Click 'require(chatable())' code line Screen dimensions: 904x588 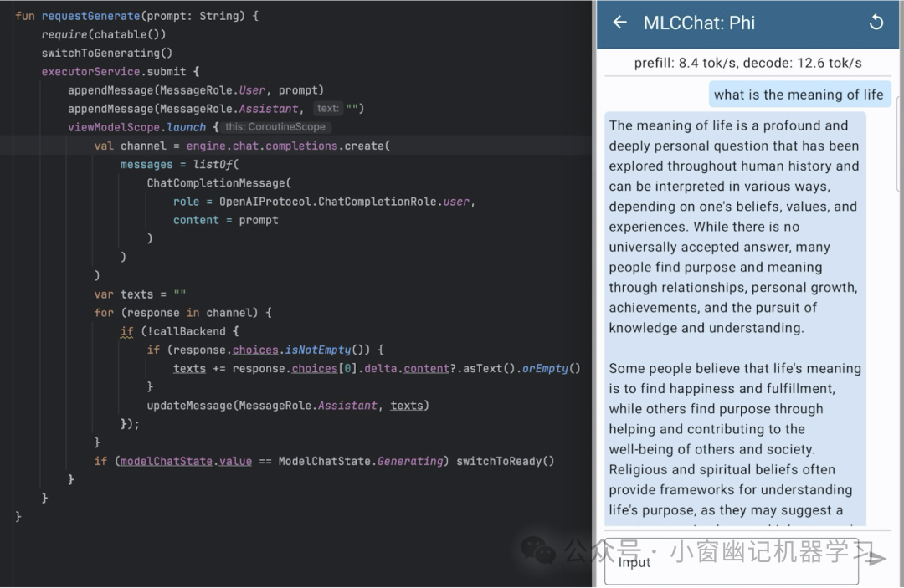tap(103, 34)
